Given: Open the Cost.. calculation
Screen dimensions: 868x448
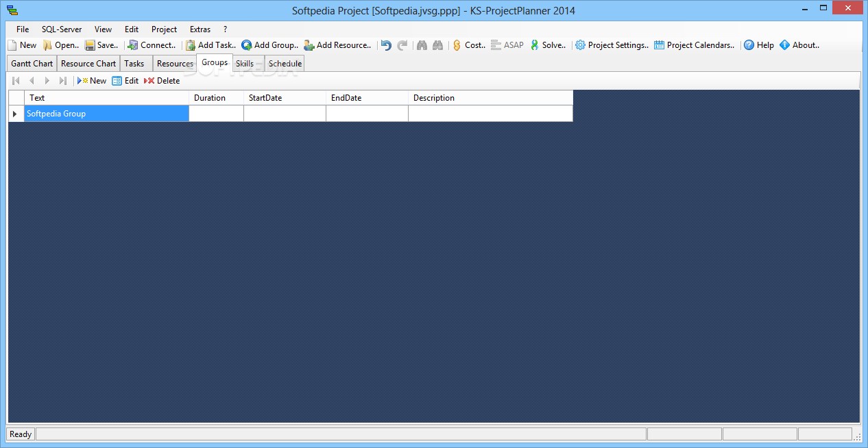Looking at the screenshot, I should pyautogui.click(x=469, y=45).
